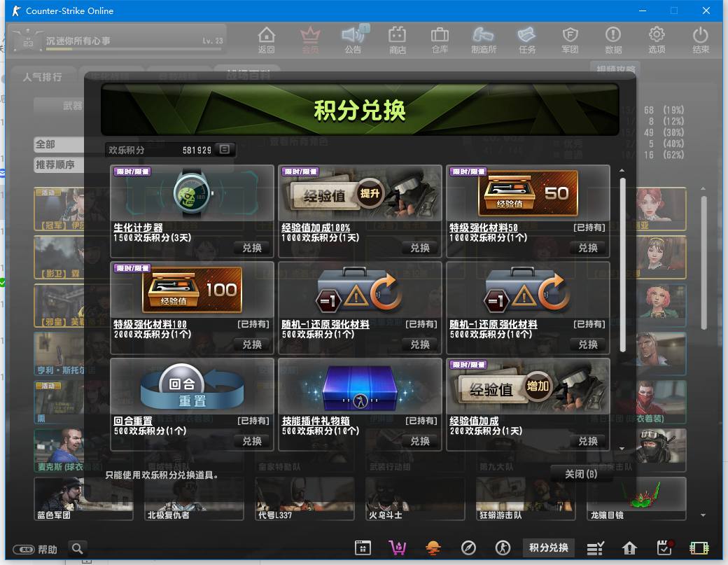Open the 数据 statistics menu
This screenshot has height=565, width=728.
point(613,39)
